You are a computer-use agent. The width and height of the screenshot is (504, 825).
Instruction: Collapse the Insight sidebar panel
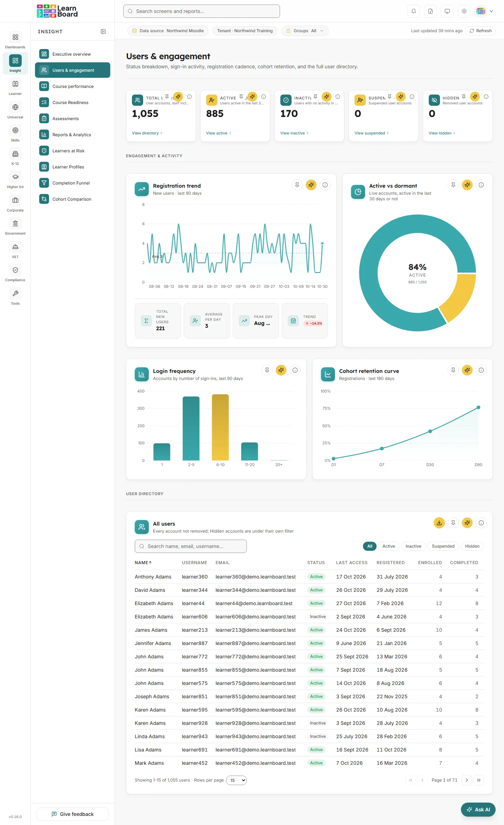click(103, 32)
